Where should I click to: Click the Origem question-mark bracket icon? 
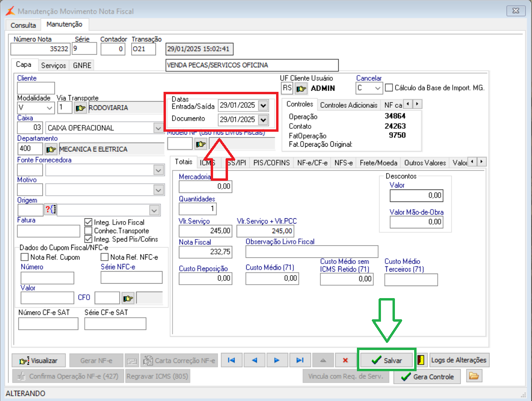coord(51,209)
